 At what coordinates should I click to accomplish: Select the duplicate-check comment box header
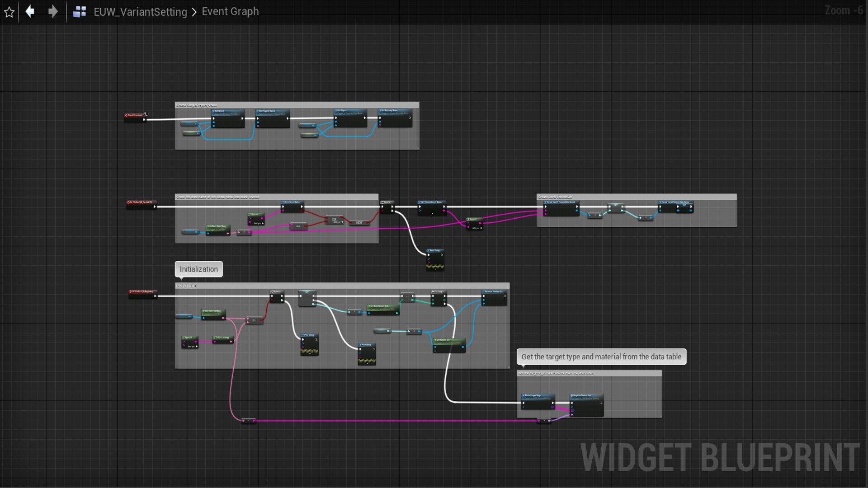[277, 197]
